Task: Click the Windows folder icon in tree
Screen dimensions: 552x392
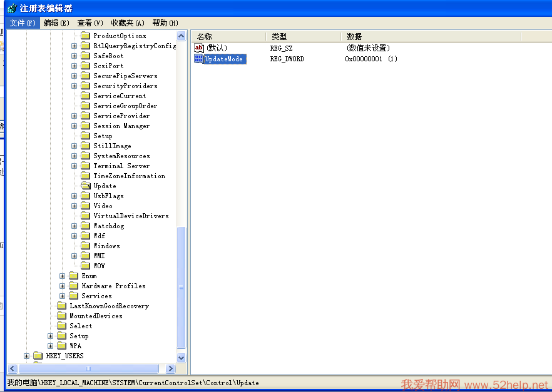Action: 86,246
